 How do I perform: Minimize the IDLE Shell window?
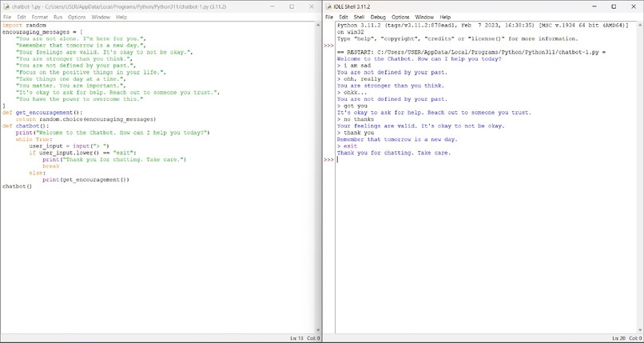pyautogui.click(x=594, y=6)
